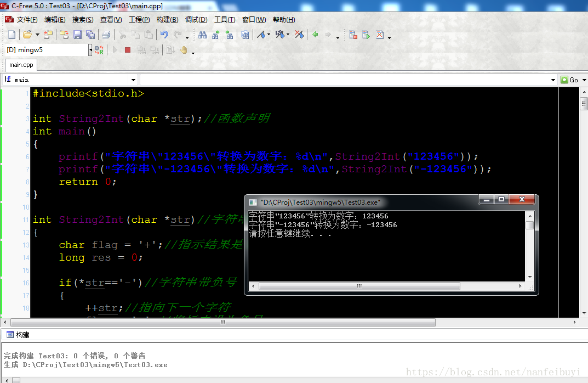Click the hand breakpoint icon
The width and height of the screenshot is (588, 383).
[x=184, y=50]
